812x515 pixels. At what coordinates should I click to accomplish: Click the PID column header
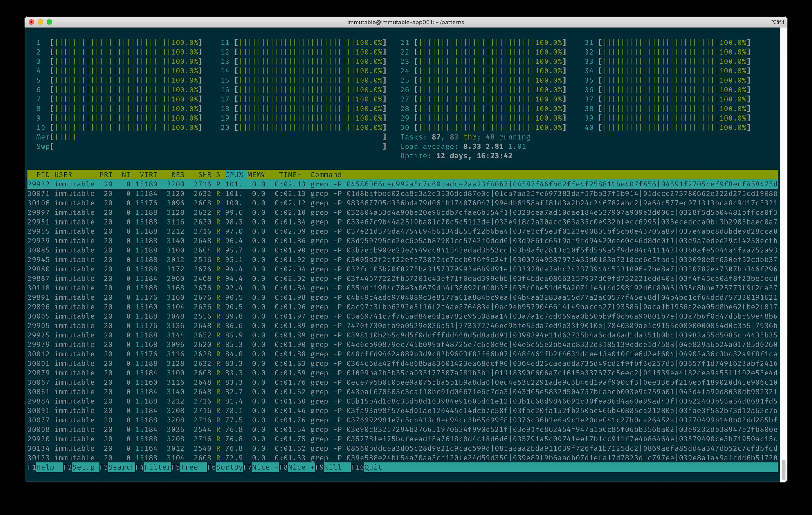pyautogui.click(x=43, y=175)
